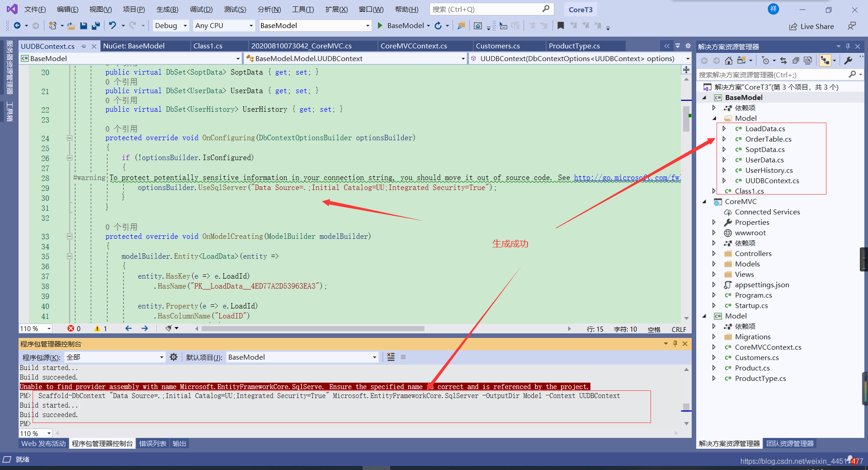The height and width of the screenshot is (470, 868).
Task: Collapse OnModelCreating method outline box
Action: click(x=69, y=236)
